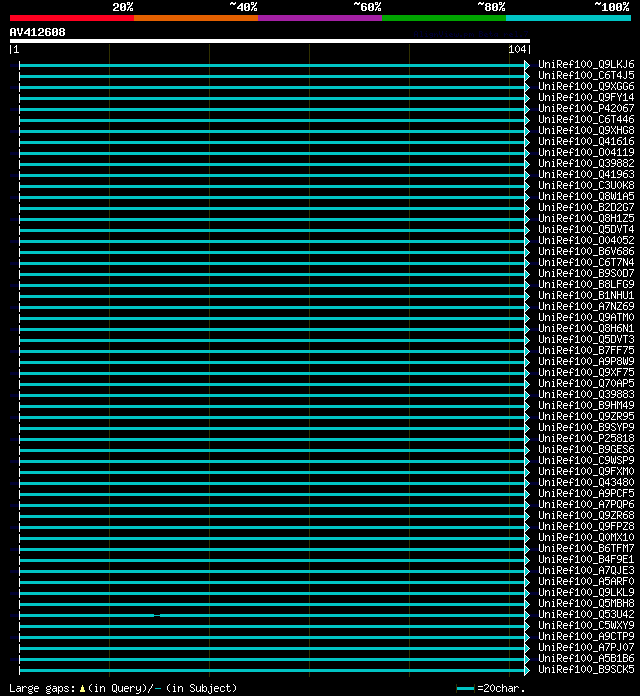Click the UniRef100_A9PCF5 label
The height and width of the screenshot is (696, 640).
click(586, 494)
